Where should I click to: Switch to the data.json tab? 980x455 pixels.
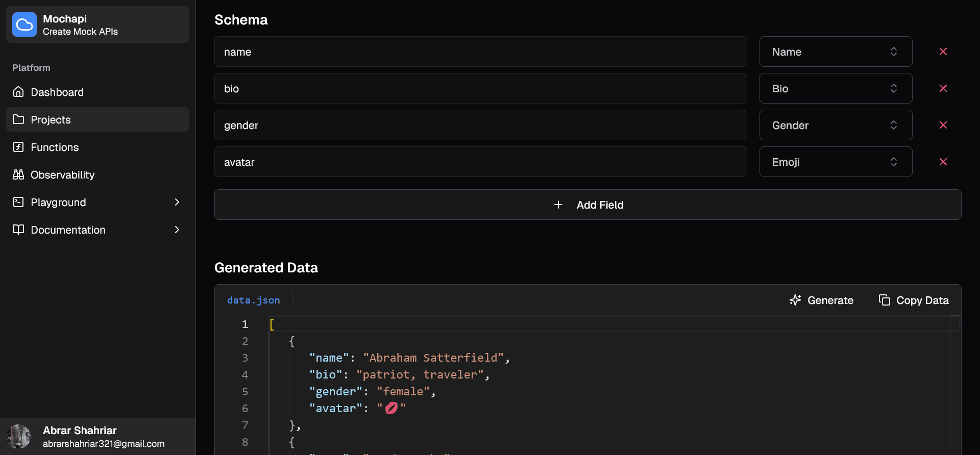(x=254, y=300)
